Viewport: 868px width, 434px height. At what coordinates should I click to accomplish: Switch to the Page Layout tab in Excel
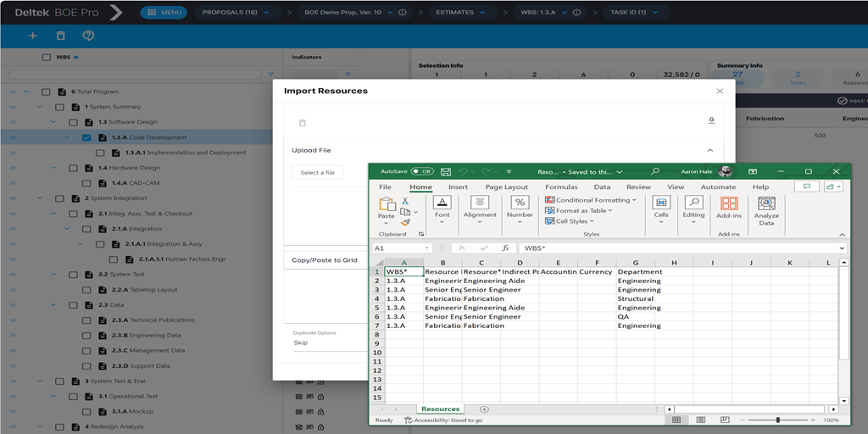pyautogui.click(x=506, y=186)
